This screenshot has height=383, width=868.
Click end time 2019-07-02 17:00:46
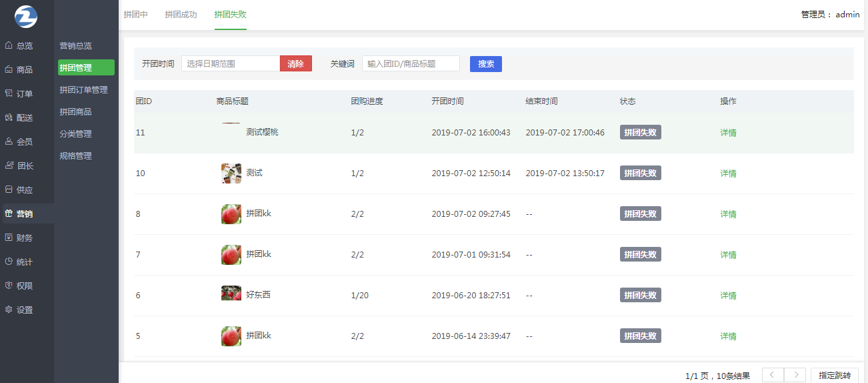pos(565,133)
